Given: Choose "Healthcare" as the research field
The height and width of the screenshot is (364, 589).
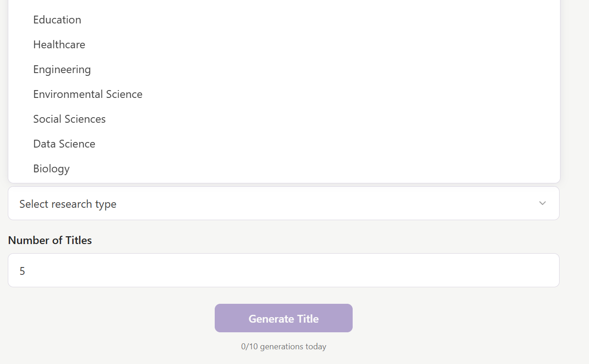Looking at the screenshot, I should click(x=59, y=44).
